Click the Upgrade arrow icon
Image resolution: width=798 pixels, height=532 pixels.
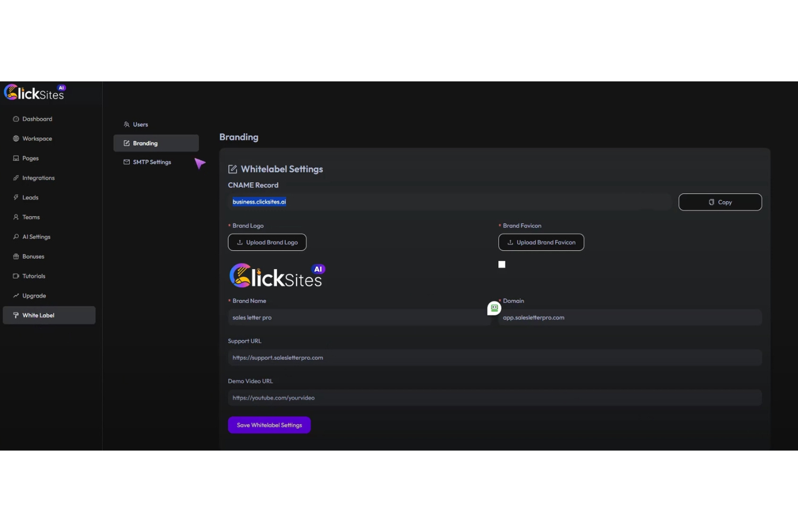pyautogui.click(x=16, y=295)
